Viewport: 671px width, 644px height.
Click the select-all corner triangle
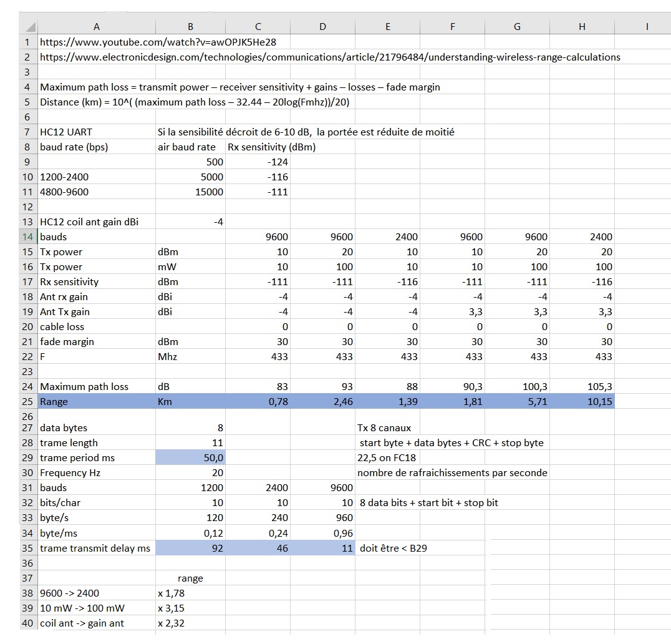[x=29, y=27]
